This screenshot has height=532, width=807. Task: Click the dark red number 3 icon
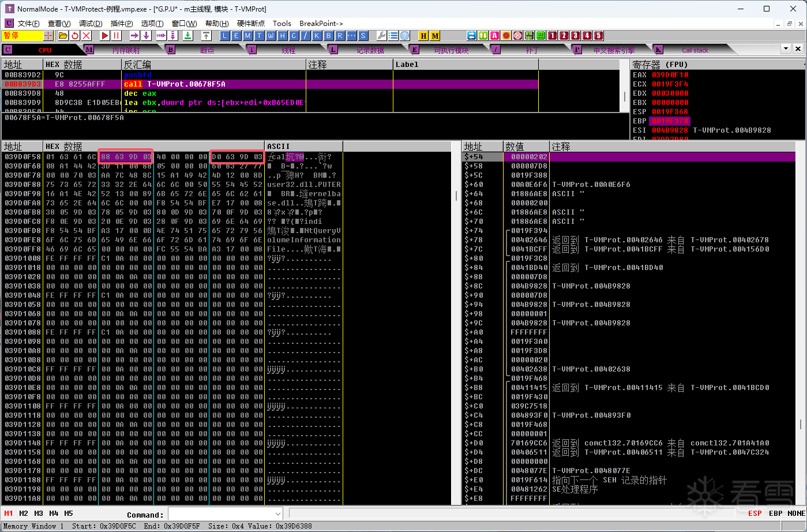575,36
